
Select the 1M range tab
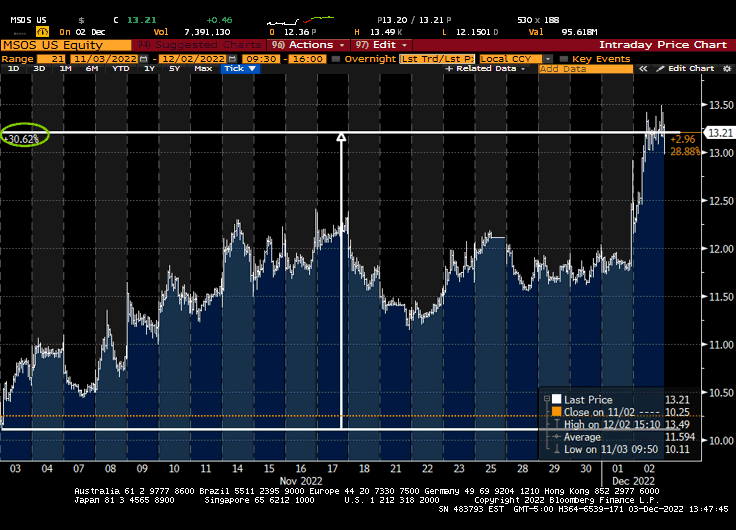[x=65, y=69]
